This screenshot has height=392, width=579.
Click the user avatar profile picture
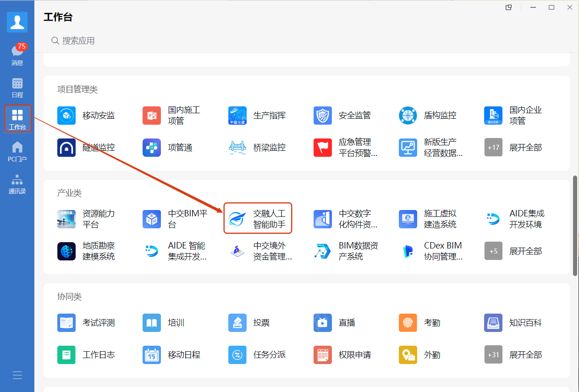coord(17,22)
